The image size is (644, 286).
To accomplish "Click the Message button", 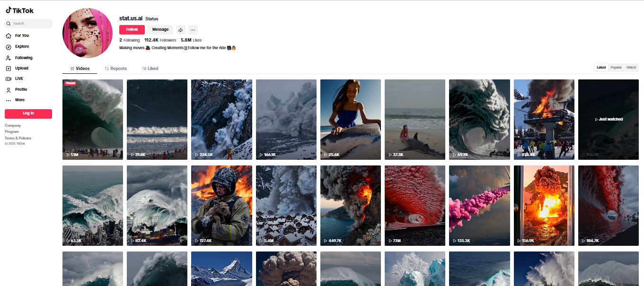I will coord(160,30).
